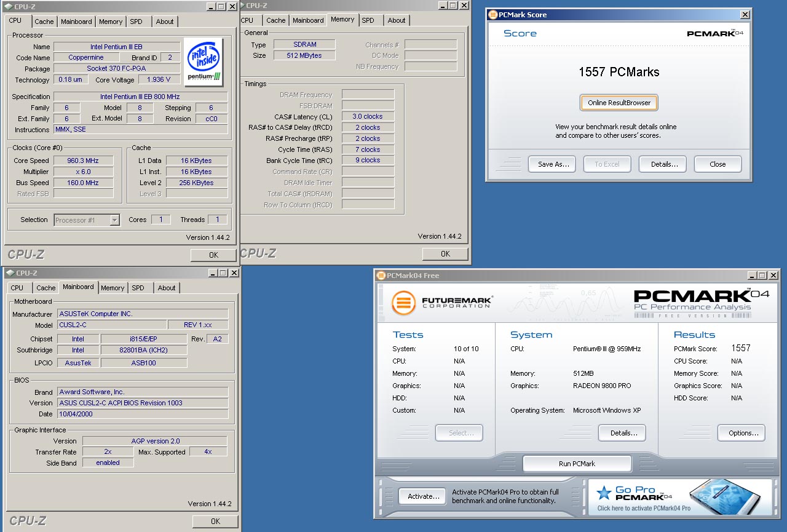Click the PCMark Score window title icon
This screenshot has width=787, height=532.
coord(493,15)
